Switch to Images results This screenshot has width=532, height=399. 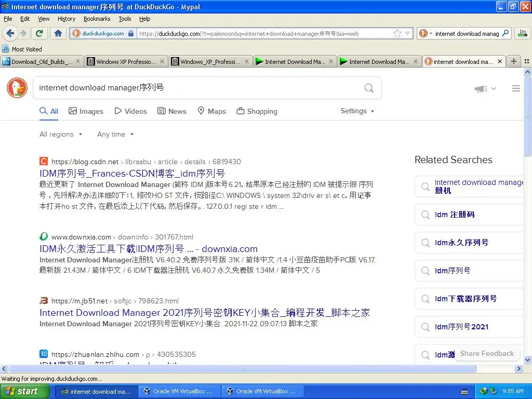click(86, 111)
